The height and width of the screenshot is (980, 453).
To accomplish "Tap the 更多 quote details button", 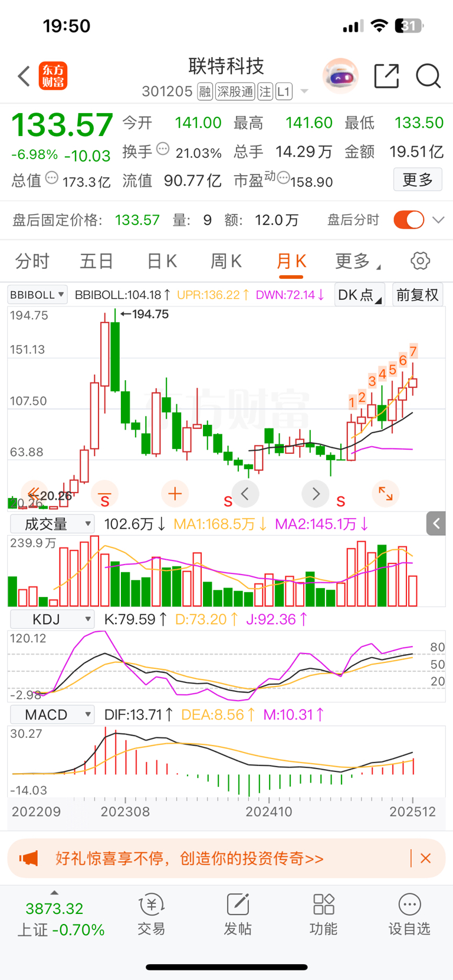I will pyautogui.click(x=418, y=179).
